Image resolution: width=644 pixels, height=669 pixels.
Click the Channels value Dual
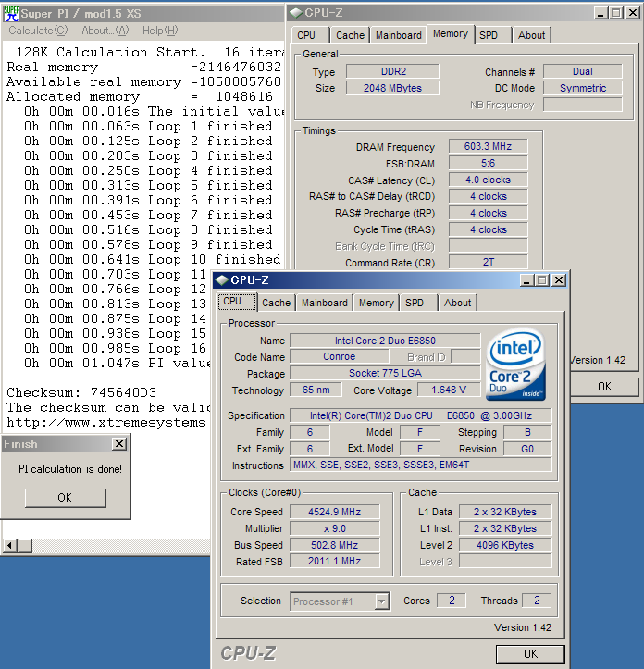(583, 71)
